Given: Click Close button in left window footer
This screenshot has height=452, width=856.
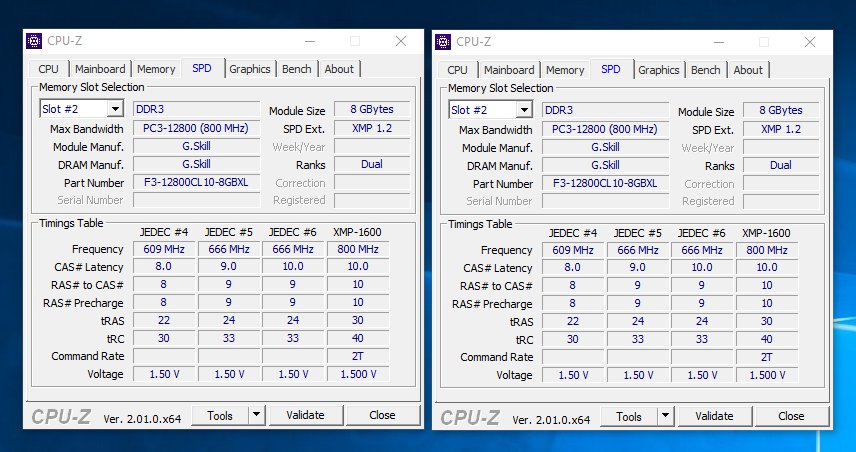Looking at the screenshot, I should 382,415.
